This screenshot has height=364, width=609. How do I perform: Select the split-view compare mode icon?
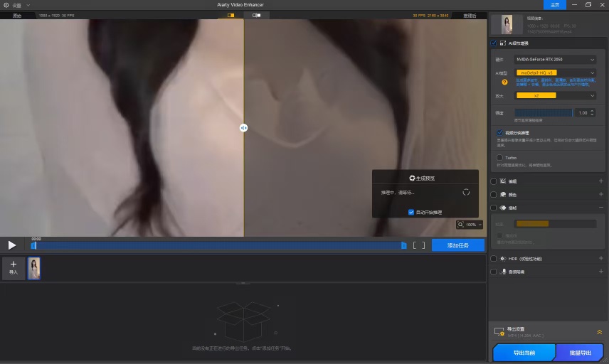pyautogui.click(x=231, y=16)
